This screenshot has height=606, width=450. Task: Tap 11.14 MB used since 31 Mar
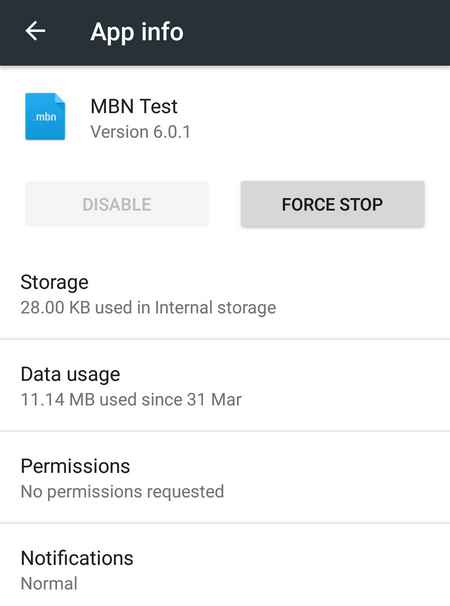[131, 400]
